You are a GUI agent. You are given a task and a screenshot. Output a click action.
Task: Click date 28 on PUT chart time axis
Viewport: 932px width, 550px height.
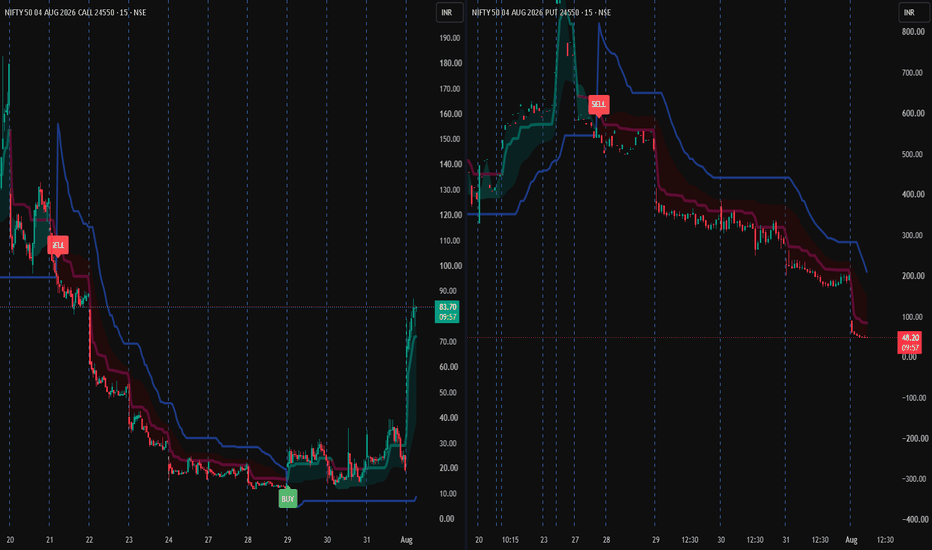coord(606,540)
